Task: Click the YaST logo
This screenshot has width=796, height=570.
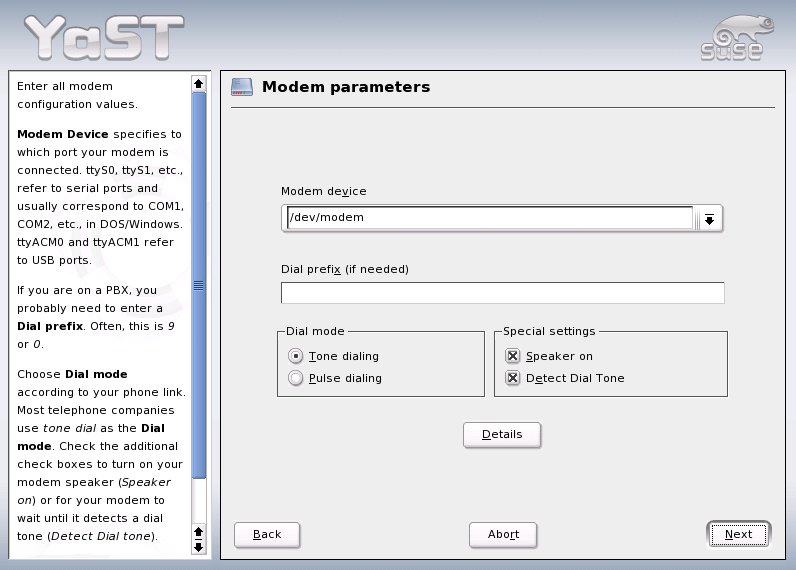Action: [104, 37]
